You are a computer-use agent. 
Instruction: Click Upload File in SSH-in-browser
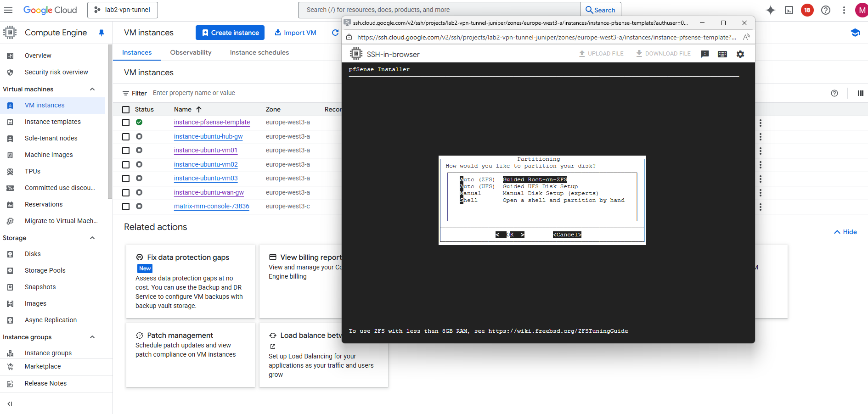601,54
